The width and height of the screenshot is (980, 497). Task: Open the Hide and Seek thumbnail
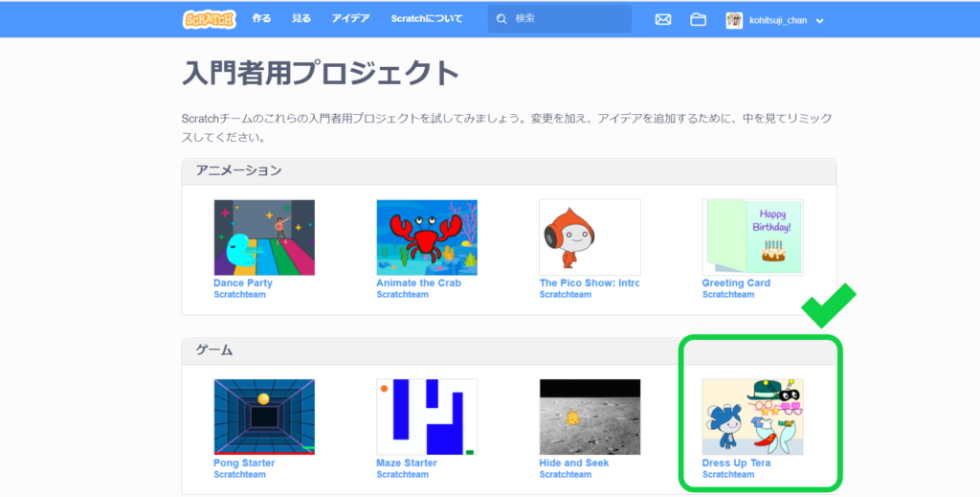(590, 417)
